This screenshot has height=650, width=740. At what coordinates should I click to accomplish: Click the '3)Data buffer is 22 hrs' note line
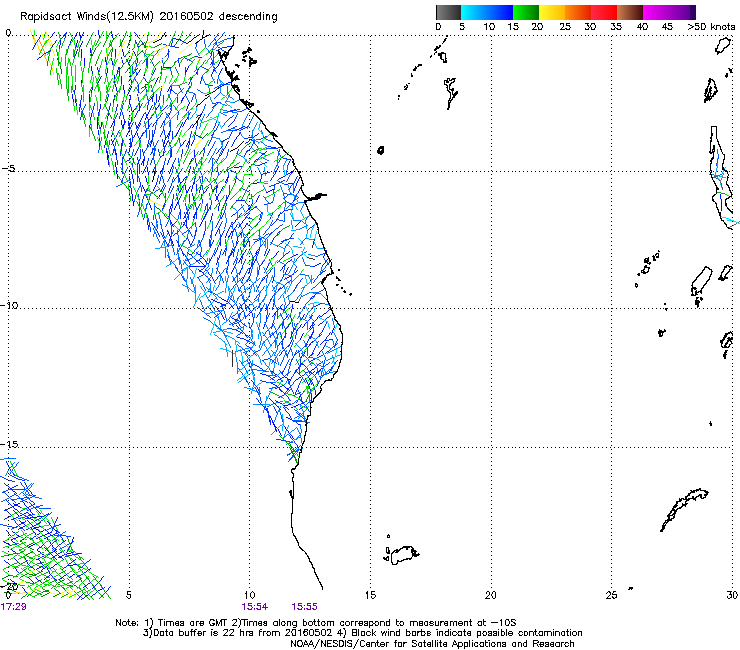point(362,633)
